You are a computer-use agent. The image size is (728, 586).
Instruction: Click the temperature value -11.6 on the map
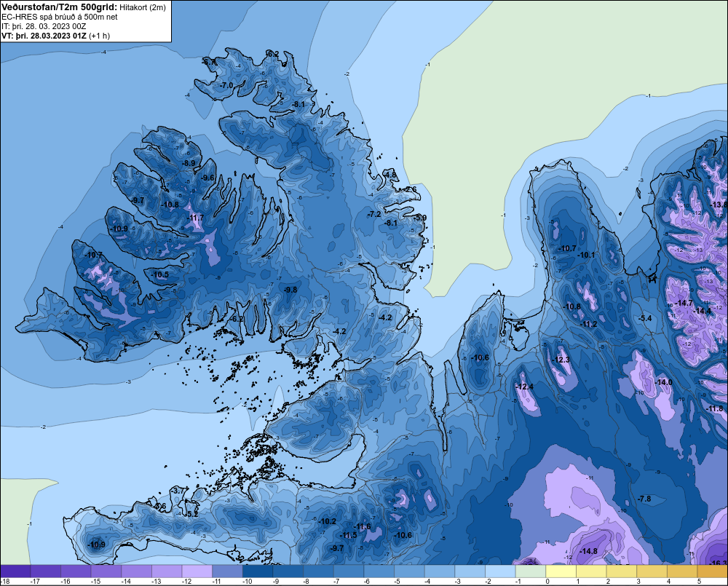pos(362,526)
